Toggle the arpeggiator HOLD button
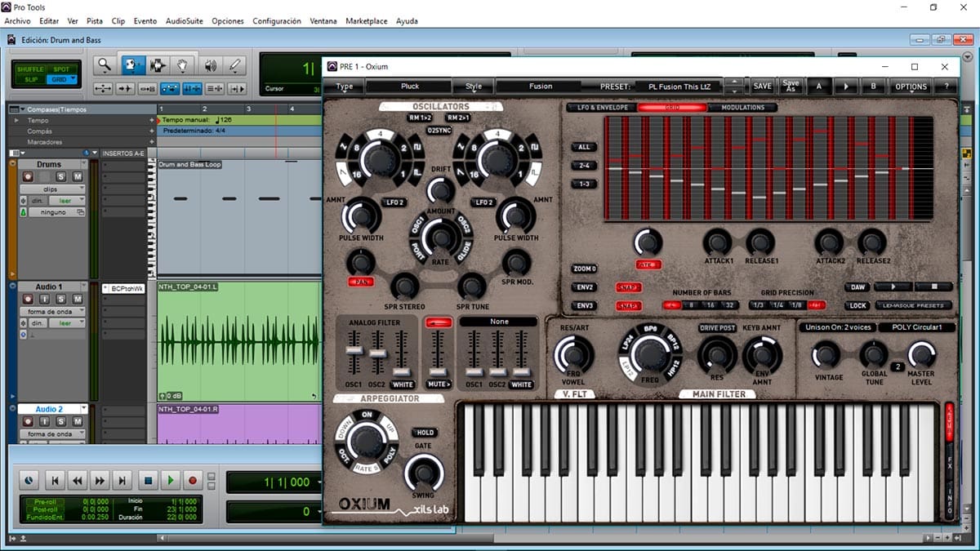The width and height of the screenshot is (980, 551). (425, 433)
